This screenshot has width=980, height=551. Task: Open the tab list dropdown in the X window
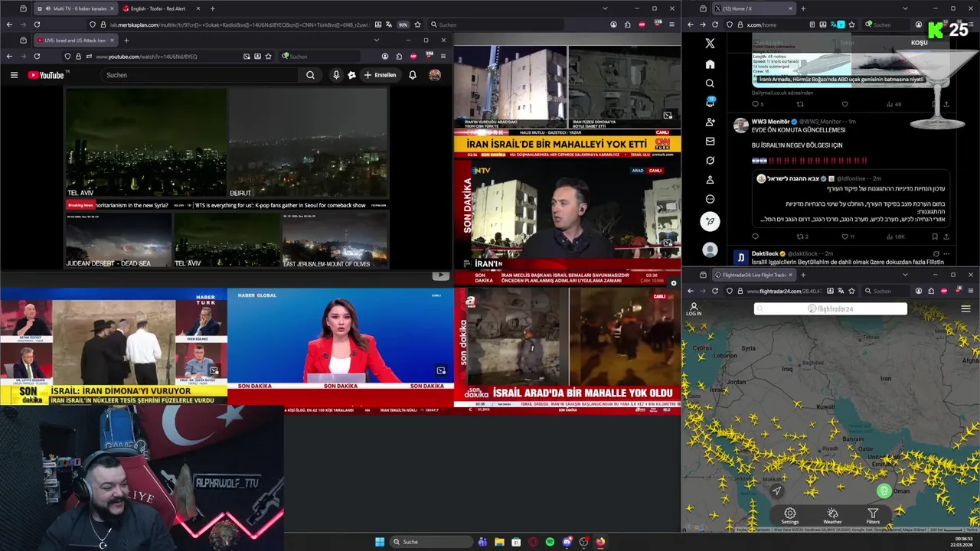point(905,8)
